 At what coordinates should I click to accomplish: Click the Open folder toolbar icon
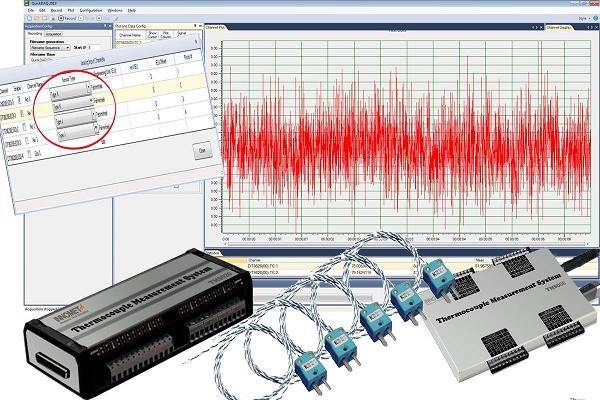coord(37,18)
